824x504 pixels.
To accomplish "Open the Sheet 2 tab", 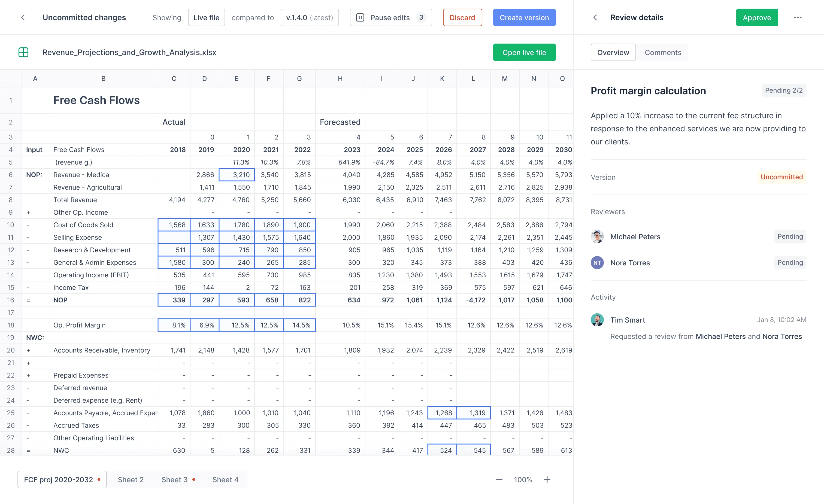I will click(131, 479).
